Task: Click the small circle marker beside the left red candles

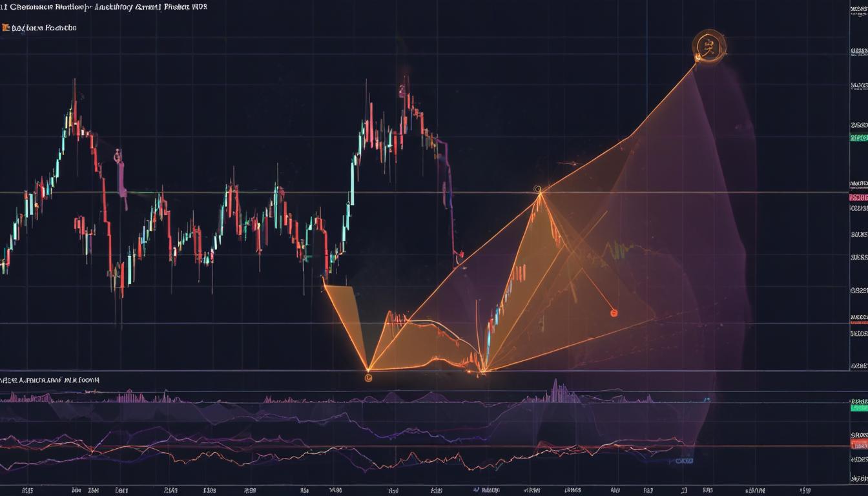Action: click(117, 155)
